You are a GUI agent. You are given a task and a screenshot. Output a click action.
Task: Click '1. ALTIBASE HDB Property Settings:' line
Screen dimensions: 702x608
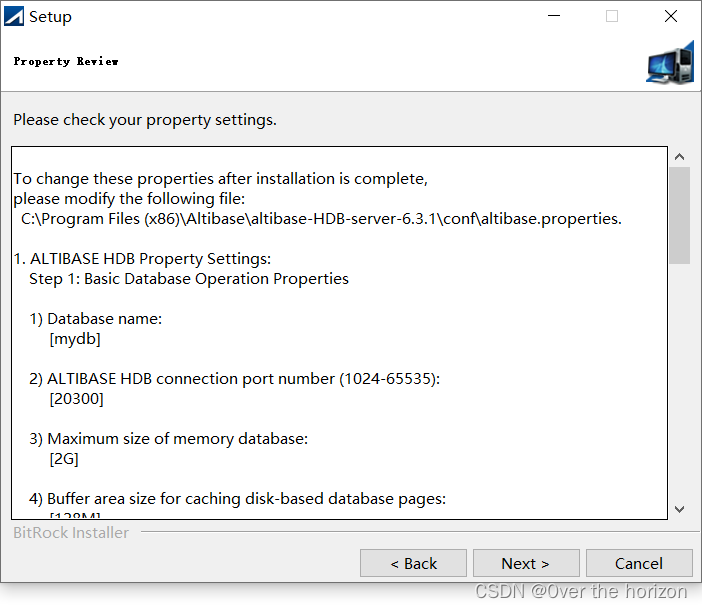click(x=142, y=259)
